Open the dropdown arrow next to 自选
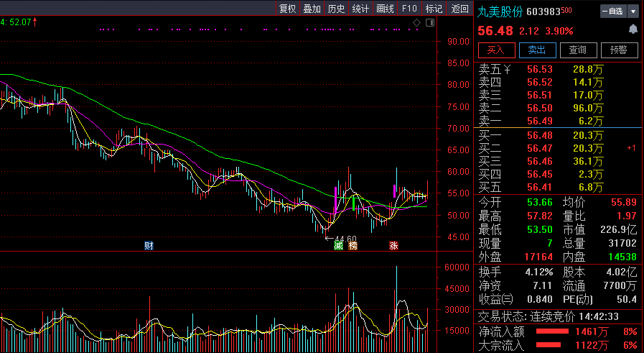This screenshot has width=644, height=353. click(633, 11)
